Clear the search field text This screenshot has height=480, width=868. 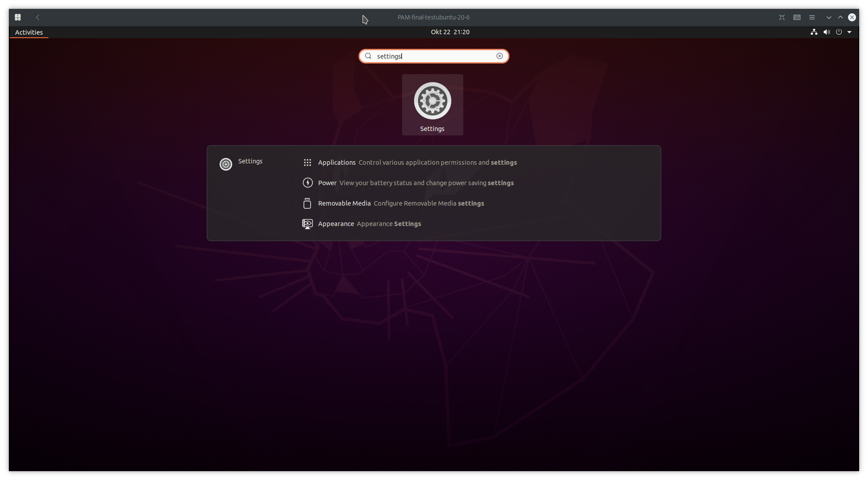[500, 56]
